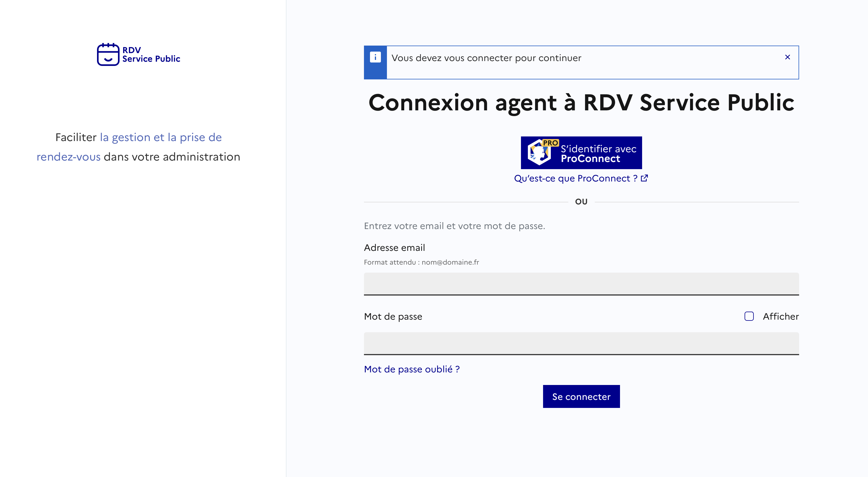Click the "Afficher" label text
868x477 pixels.
tap(780, 316)
